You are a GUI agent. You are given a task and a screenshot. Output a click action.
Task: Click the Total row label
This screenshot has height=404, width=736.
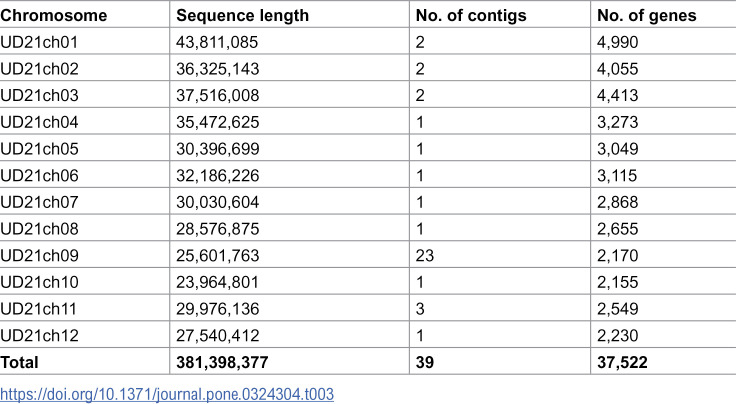coord(19,362)
